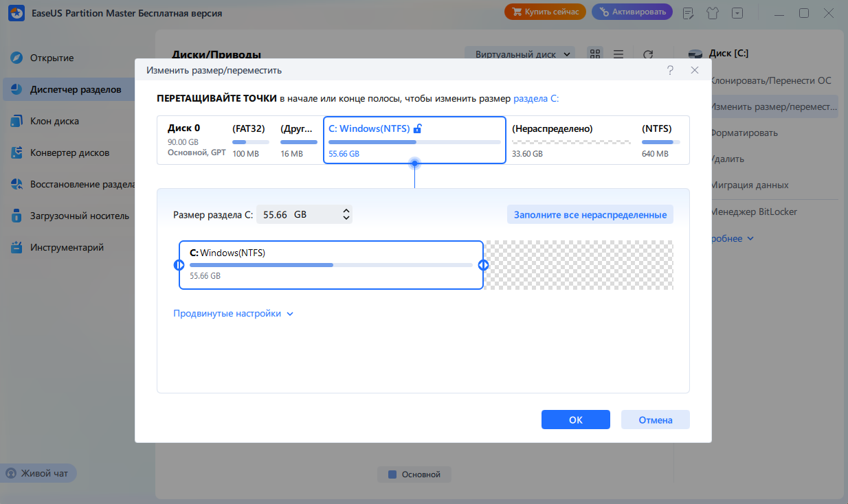This screenshot has height=504, width=848.
Task: Click the Загрузочный носитель sidebar icon
Action: (17, 216)
